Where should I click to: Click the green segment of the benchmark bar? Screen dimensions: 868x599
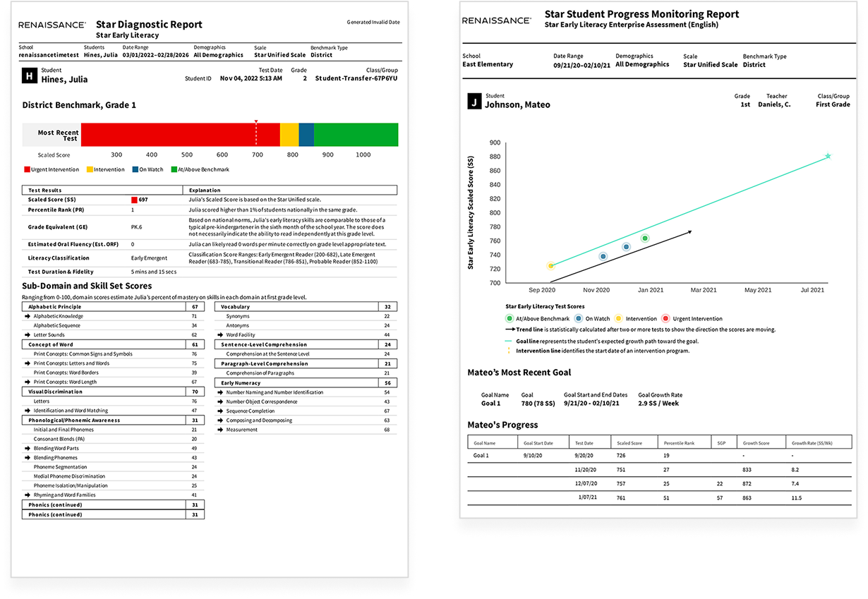[356, 134]
